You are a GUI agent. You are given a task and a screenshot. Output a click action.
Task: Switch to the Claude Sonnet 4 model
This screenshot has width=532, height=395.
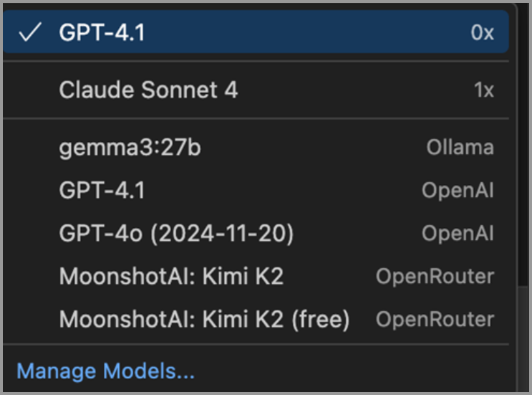[x=148, y=90]
